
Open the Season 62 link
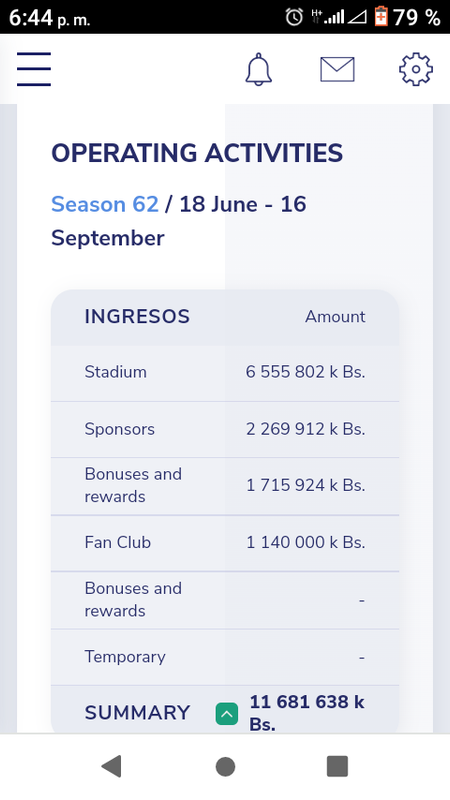click(105, 204)
